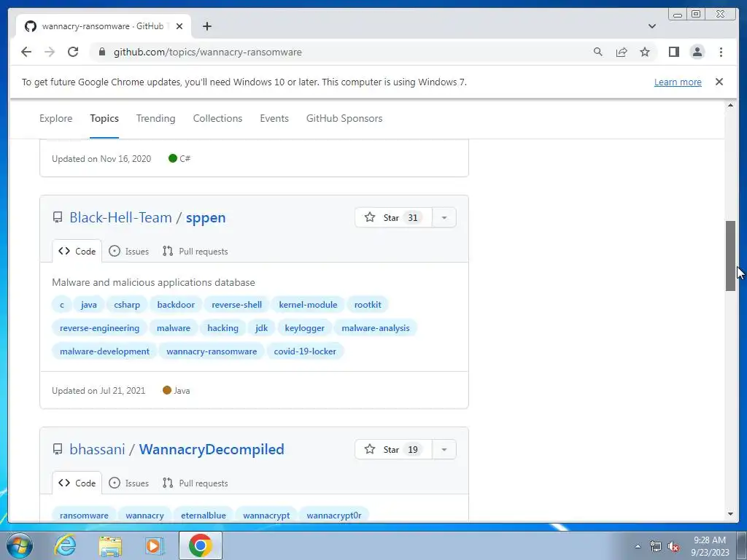Click the star icon on sppen repository
Screen dimensions: 747x560
(370, 217)
